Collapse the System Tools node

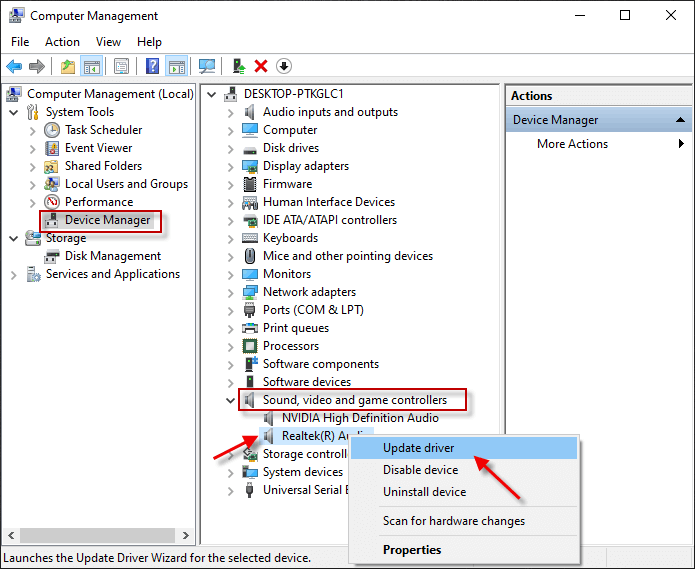tap(14, 113)
